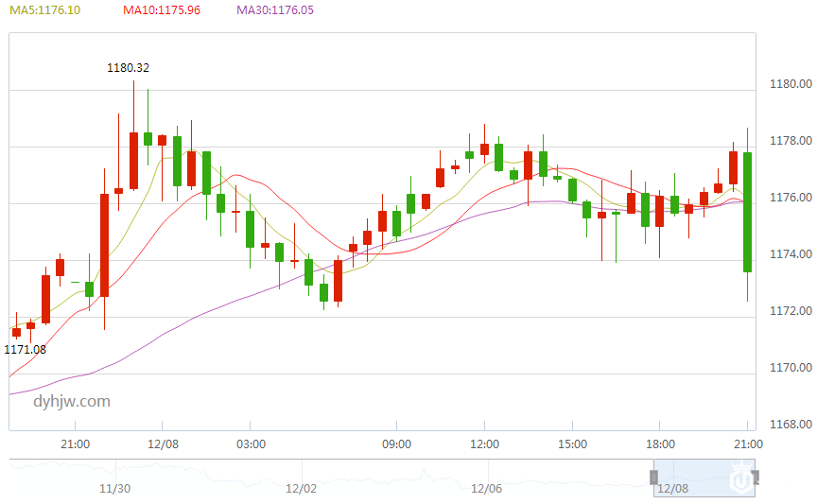
Task: Click the 09:00 time axis label
Action: point(396,443)
